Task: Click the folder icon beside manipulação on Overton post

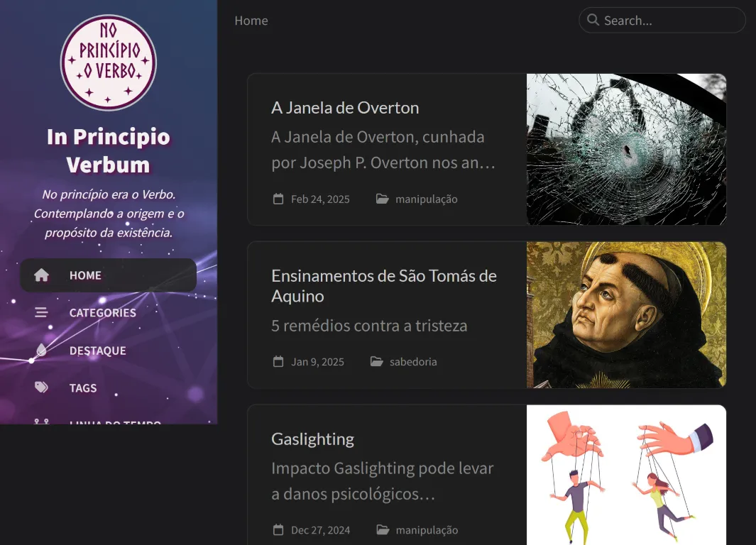Action: (378, 199)
